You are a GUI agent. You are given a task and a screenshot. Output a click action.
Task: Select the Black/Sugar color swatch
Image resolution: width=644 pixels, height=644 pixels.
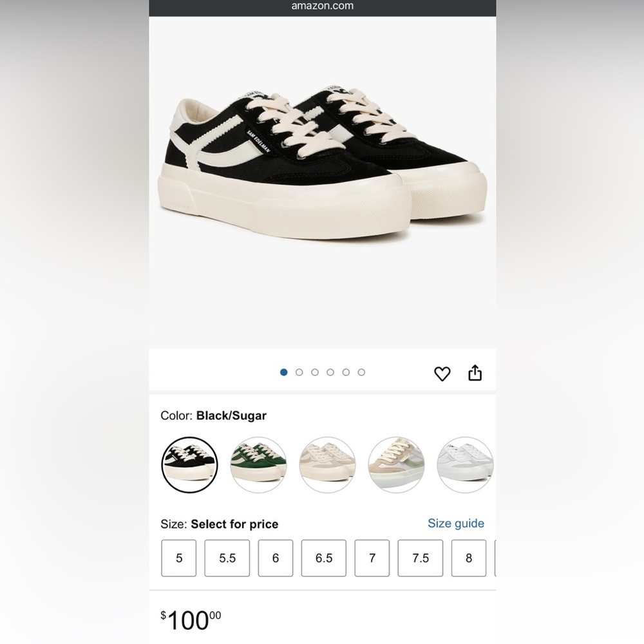[189, 464]
